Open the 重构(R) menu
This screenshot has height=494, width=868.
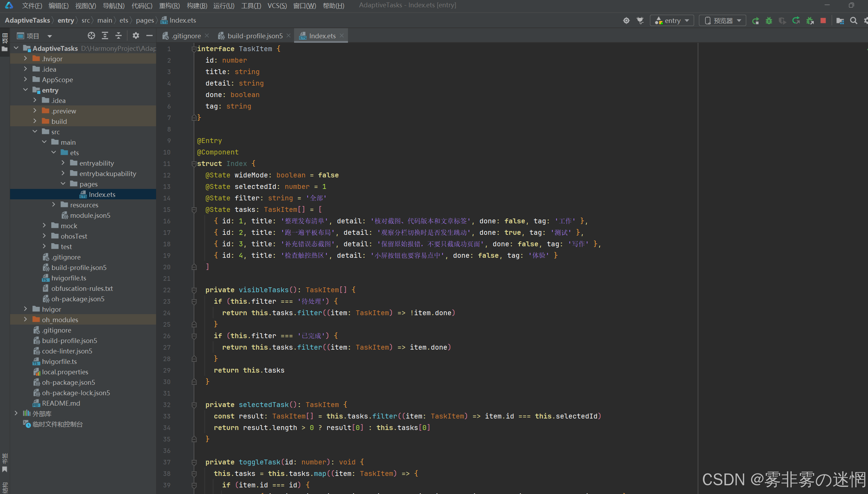(169, 6)
